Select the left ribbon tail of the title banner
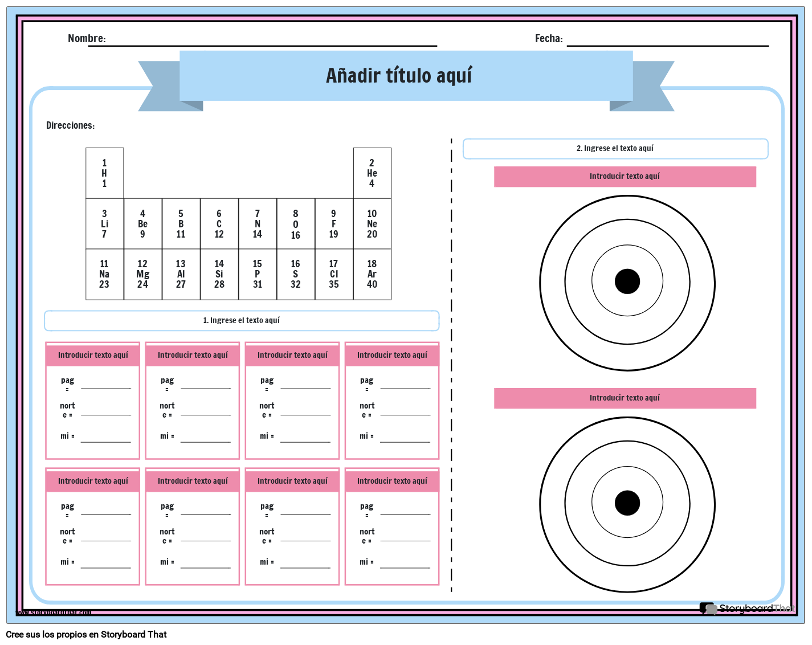This screenshot has height=645, width=812. (162, 85)
